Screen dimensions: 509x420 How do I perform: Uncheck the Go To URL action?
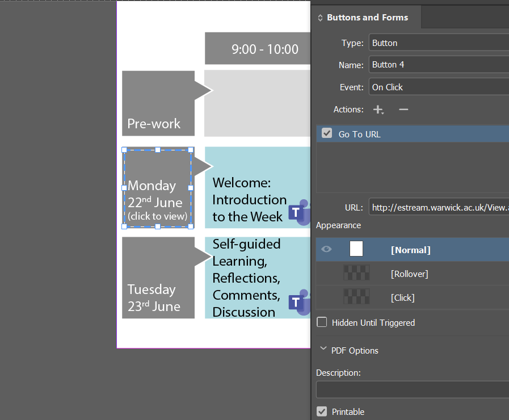(x=326, y=133)
